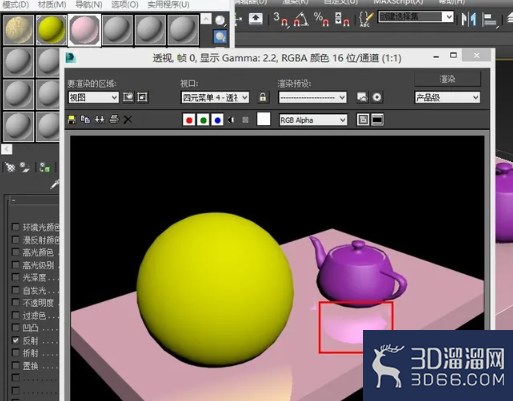Viewport: 513px width, 401px height.
Task: Toggle the UI button showing a black screen
Action: pyautogui.click(x=377, y=120)
